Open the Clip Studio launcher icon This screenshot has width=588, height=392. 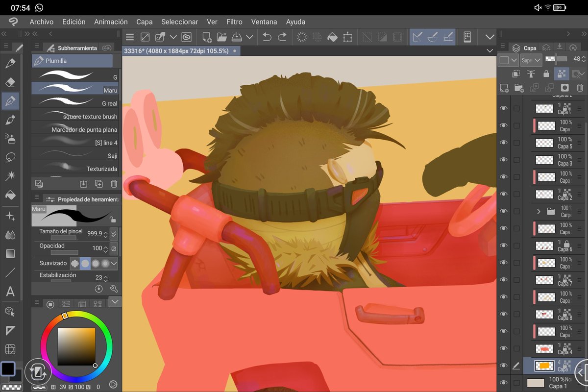click(x=186, y=37)
